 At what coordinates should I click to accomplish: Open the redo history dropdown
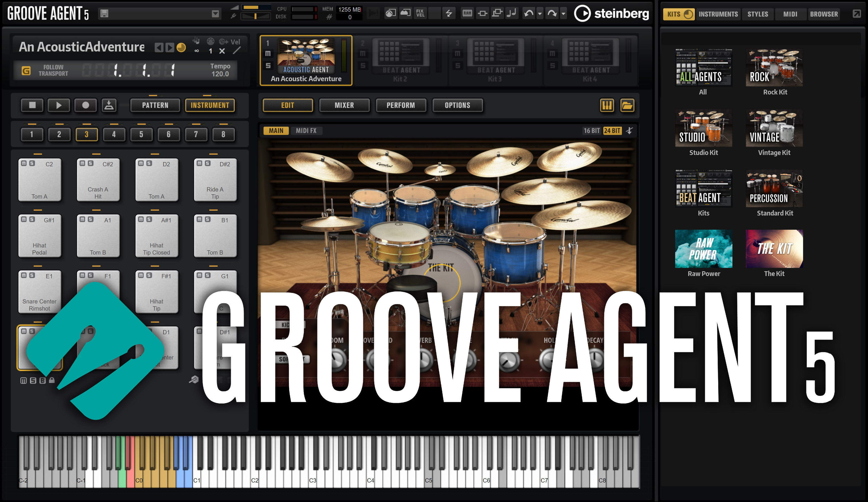(x=563, y=14)
